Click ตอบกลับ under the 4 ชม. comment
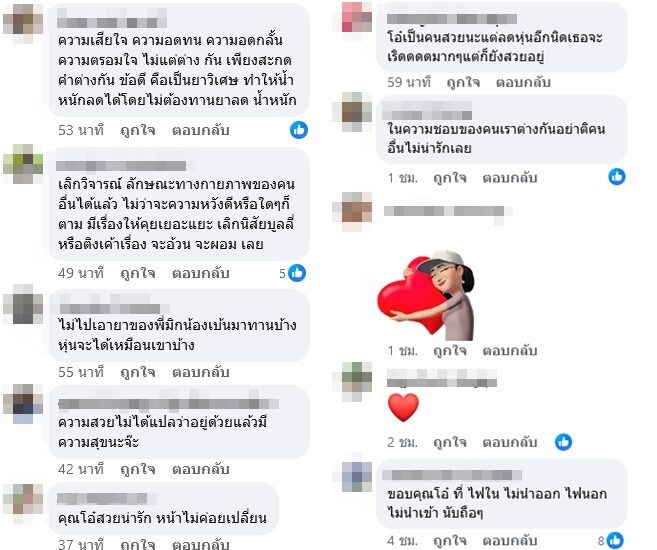 tap(510, 540)
